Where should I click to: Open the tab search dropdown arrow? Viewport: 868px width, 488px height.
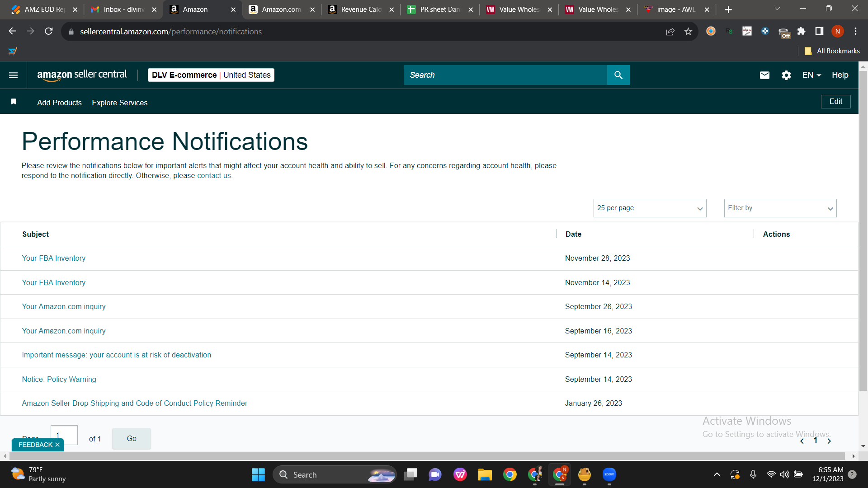[777, 9]
